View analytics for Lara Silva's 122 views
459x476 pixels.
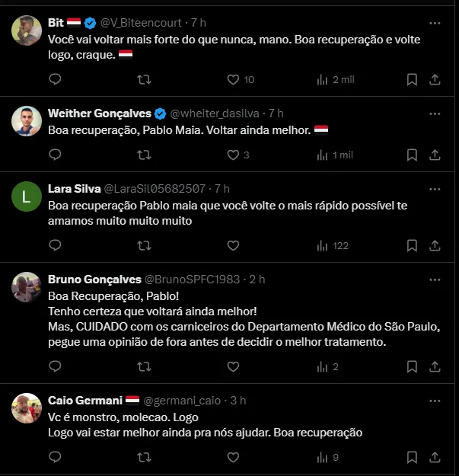pos(321,245)
